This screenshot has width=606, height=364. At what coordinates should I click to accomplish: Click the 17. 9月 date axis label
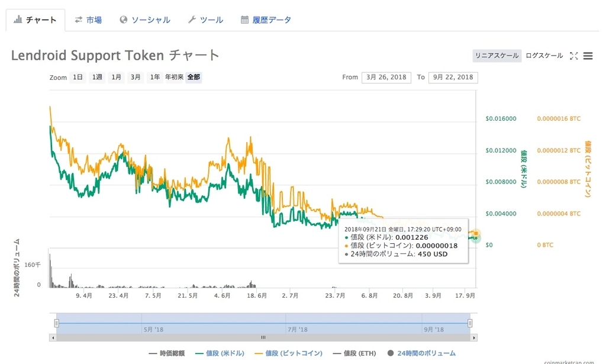465,295
